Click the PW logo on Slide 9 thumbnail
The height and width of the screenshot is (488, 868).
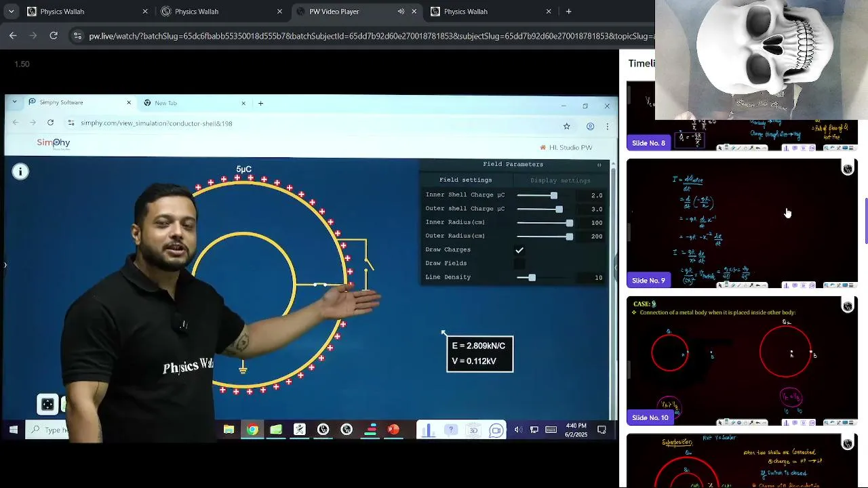point(848,169)
